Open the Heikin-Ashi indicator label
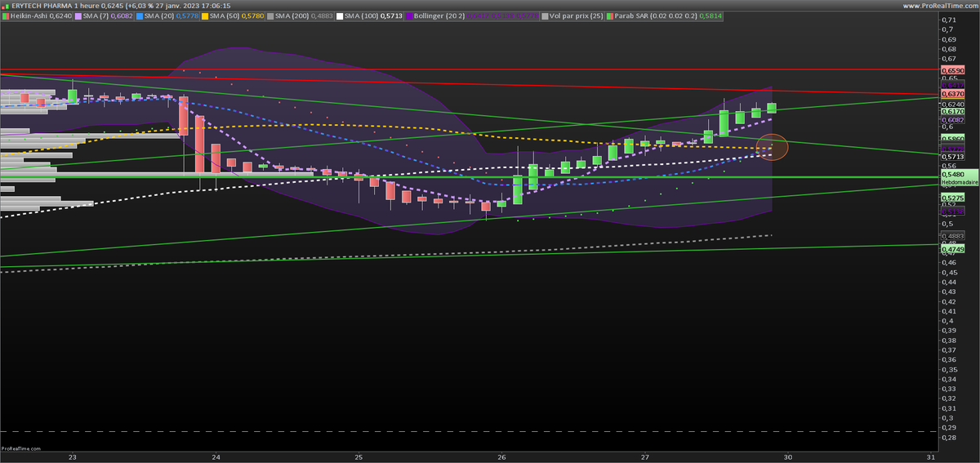Viewport: 980px width, 463px height. [29, 16]
